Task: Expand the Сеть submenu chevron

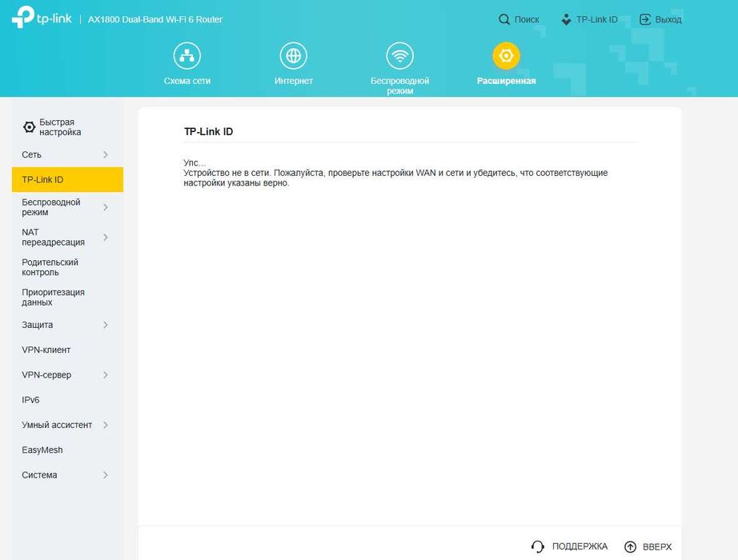Action: coord(106,155)
